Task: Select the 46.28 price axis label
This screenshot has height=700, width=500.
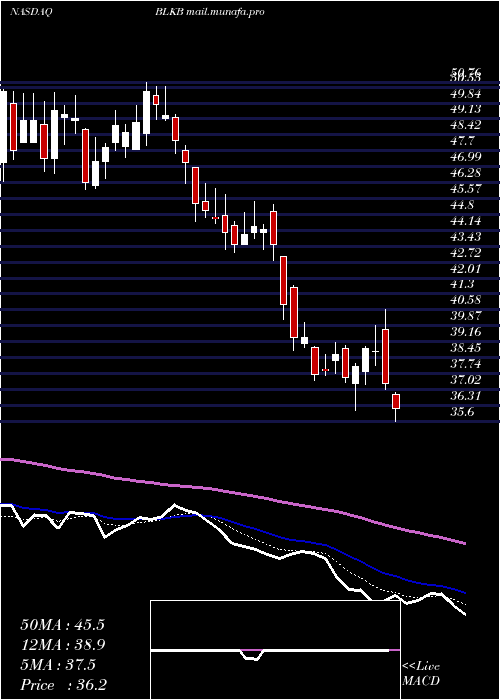Action: coord(465,173)
